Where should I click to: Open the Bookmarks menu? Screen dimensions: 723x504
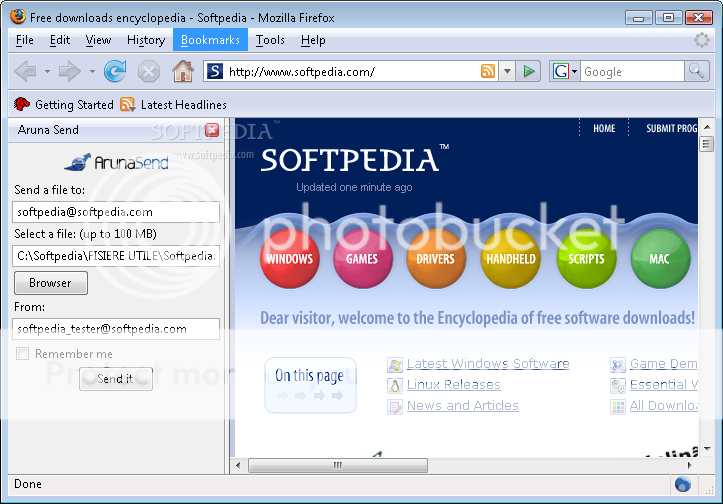(210, 40)
